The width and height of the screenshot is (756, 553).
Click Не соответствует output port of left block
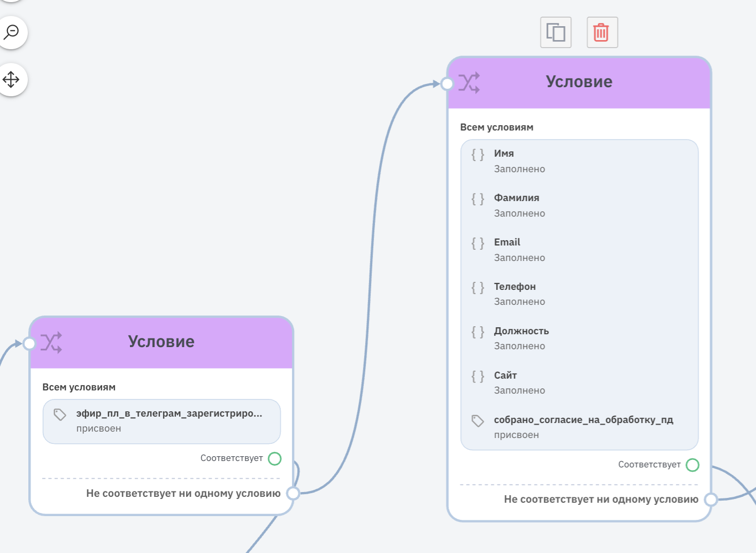point(293,493)
